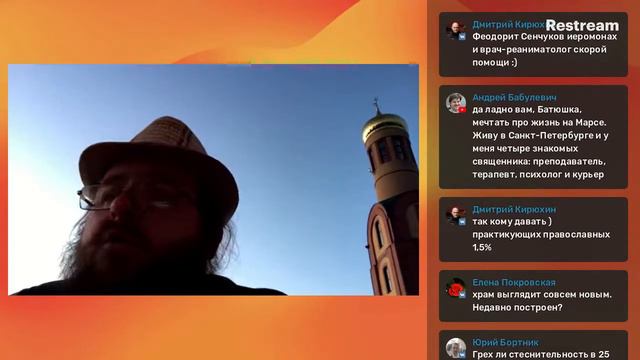The image size is (640, 360).
Task: Click the name Дмитрий Кирюхин above 'так кому давать'
Action: (514, 209)
